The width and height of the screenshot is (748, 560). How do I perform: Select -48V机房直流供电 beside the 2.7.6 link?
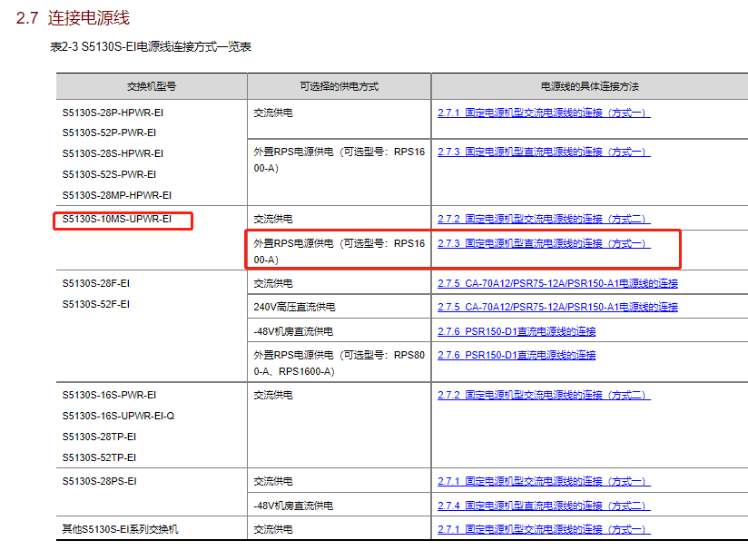tap(293, 331)
